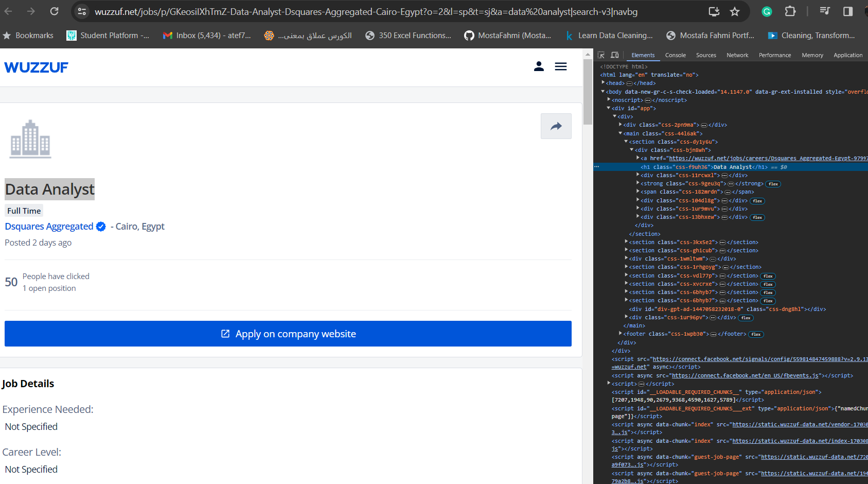Viewport: 868px width, 484px height.
Task: Open Learn Data Cleaning bookmark
Action: click(x=609, y=36)
